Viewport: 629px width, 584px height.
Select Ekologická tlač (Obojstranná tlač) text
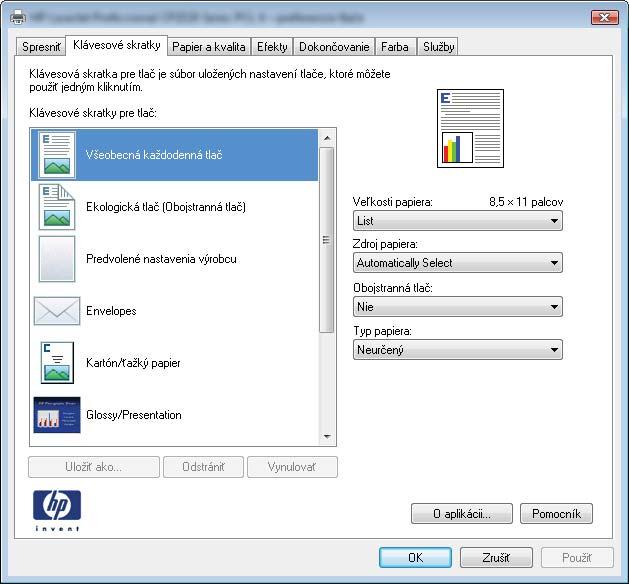[166, 207]
